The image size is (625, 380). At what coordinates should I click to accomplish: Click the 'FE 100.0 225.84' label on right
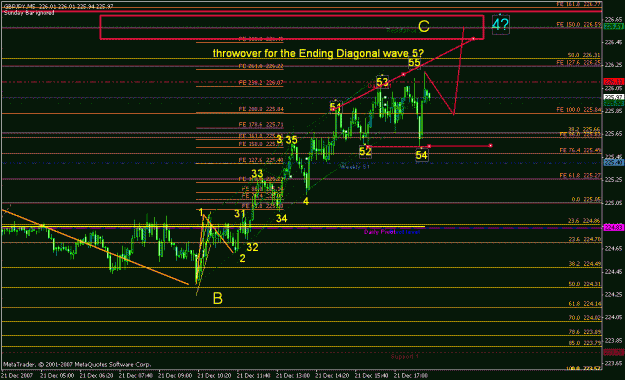(578, 110)
